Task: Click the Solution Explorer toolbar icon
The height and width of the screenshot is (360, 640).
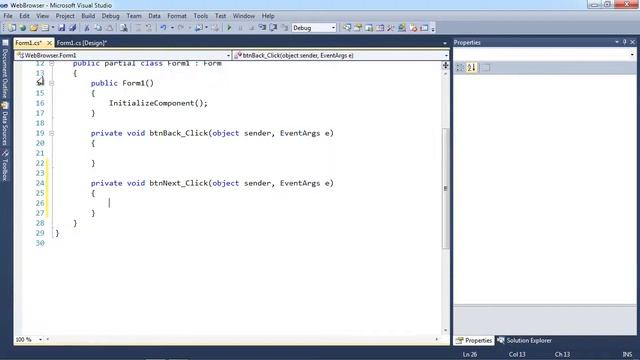Action: [x=347, y=28]
